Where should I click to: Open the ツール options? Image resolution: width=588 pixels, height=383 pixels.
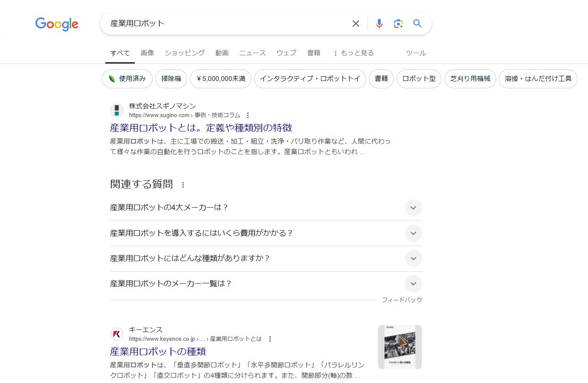coord(416,53)
